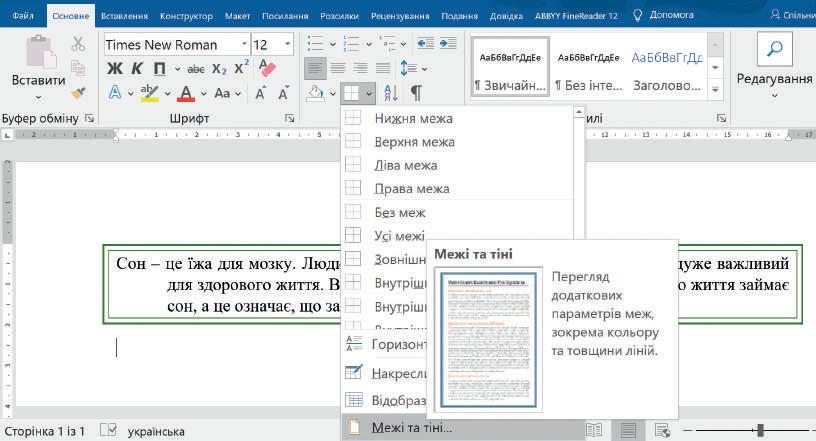Viewport: 816px width, 441px height.
Task: Toggle Center paragraph alignment
Action: (338, 68)
